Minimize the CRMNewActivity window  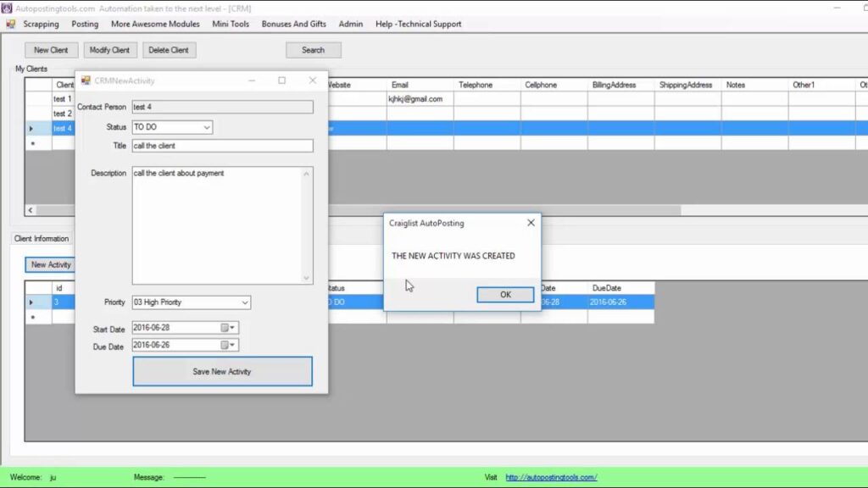[252, 80]
